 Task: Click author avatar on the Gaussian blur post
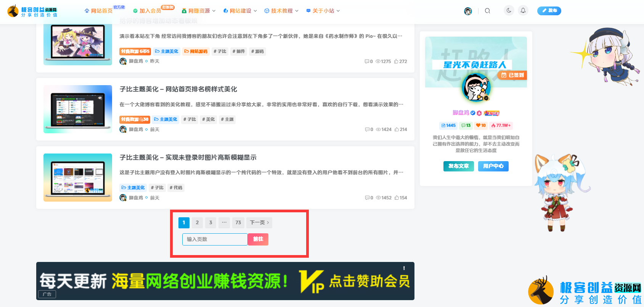click(123, 198)
